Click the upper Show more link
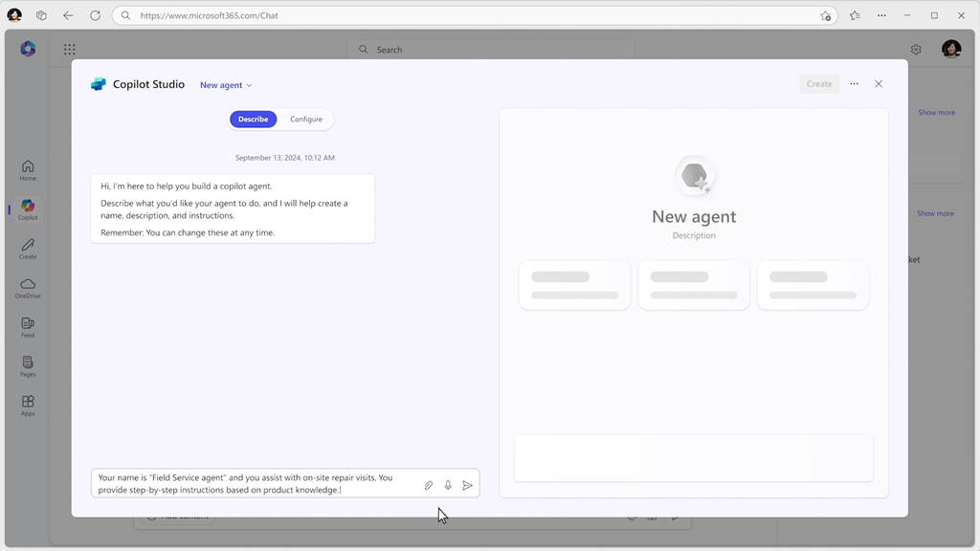This screenshot has width=980, height=551. (936, 113)
